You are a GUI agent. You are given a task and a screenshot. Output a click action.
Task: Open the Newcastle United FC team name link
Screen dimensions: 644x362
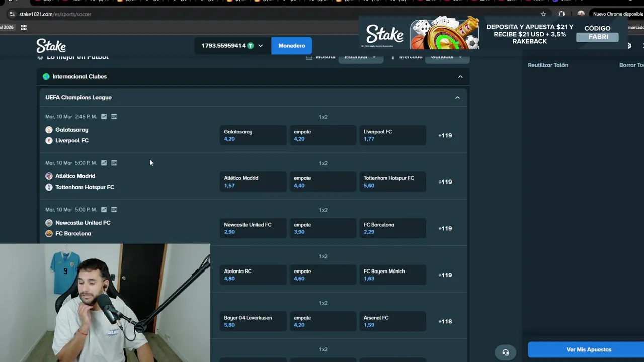tap(83, 223)
